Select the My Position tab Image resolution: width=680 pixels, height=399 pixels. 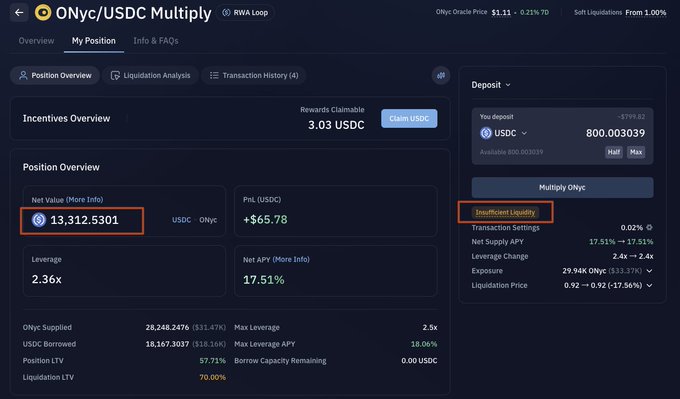click(x=94, y=41)
